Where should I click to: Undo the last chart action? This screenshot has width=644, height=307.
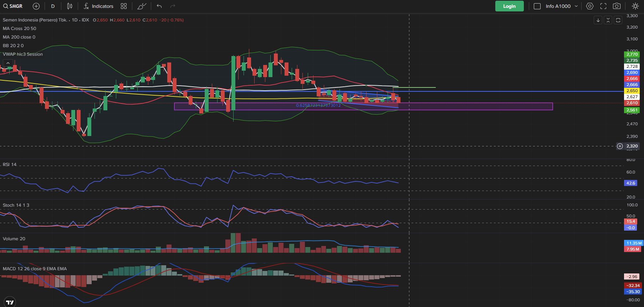click(x=159, y=6)
